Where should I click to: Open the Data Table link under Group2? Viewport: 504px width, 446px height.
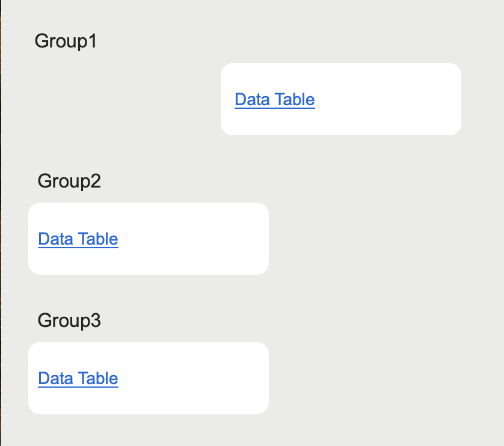click(x=78, y=239)
